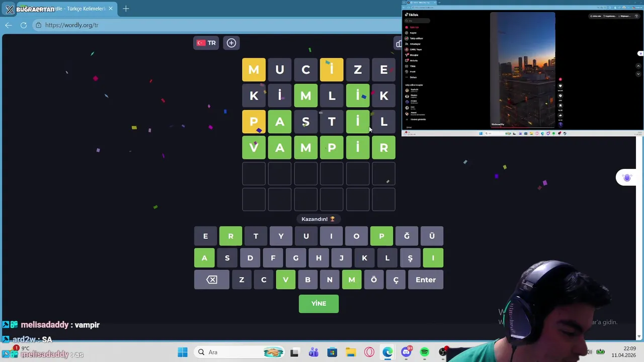Image resolution: width=644 pixels, height=362 pixels.
Task: Open the TR language selector
Action: [x=206, y=43]
